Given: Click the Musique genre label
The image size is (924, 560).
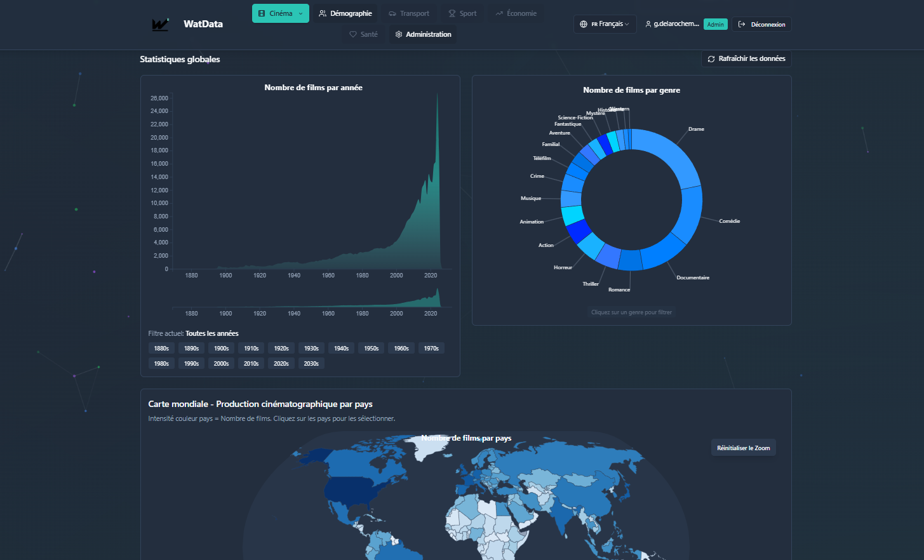Looking at the screenshot, I should tap(531, 198).
